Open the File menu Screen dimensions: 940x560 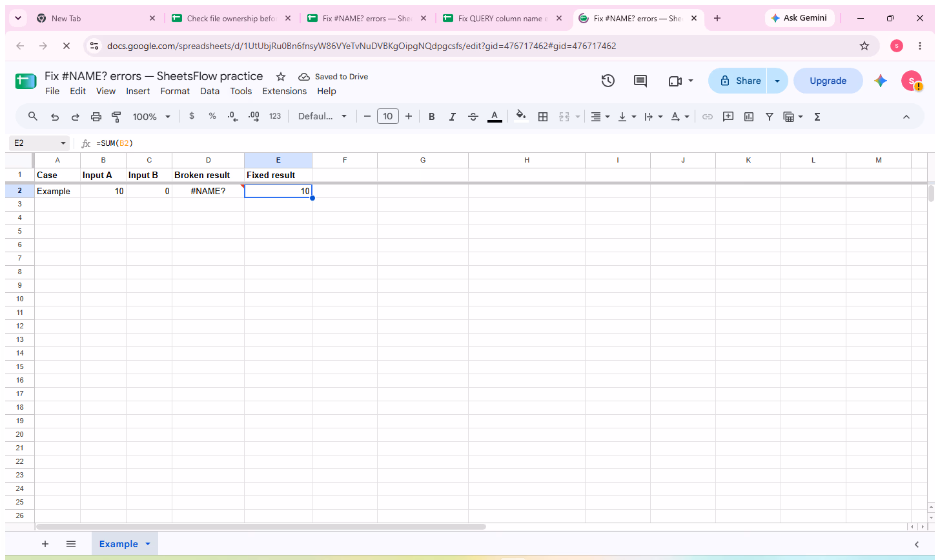52,91
